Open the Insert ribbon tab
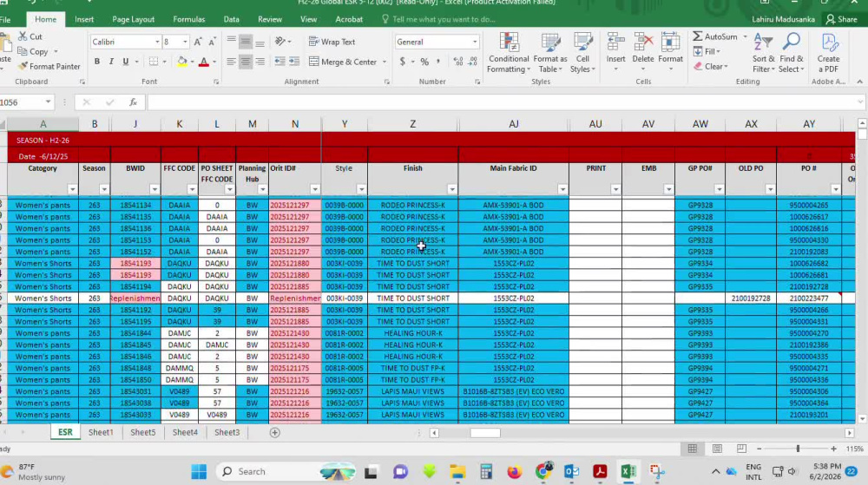868x485 pixels. 84,19
